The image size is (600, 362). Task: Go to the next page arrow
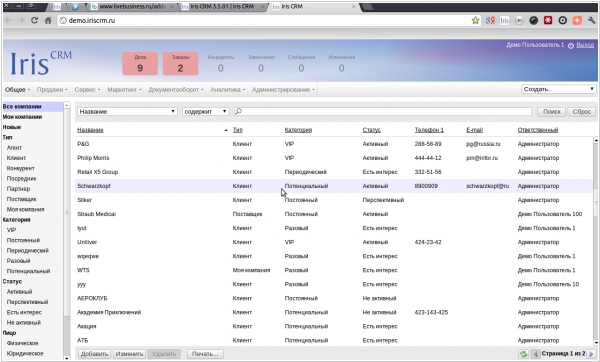(x=591, y=354)
